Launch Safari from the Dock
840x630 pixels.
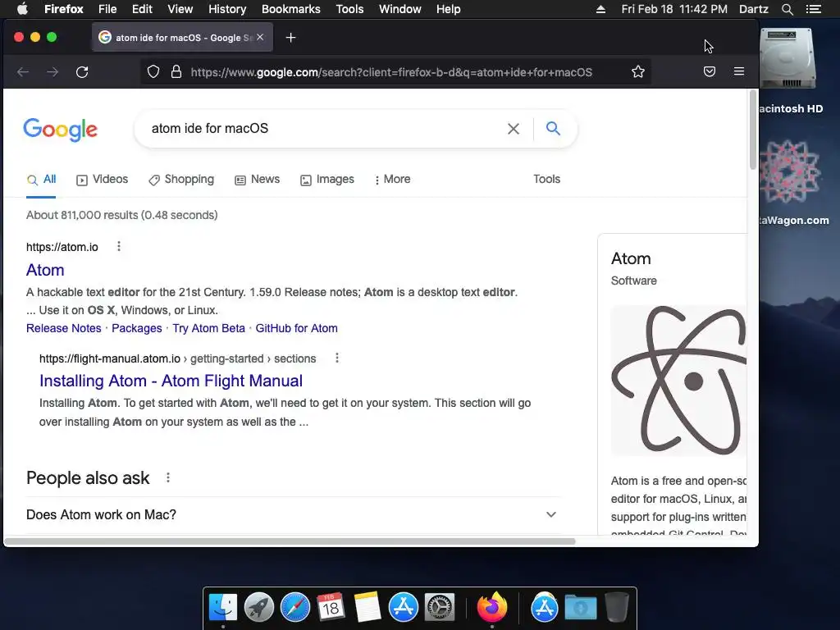295,608
